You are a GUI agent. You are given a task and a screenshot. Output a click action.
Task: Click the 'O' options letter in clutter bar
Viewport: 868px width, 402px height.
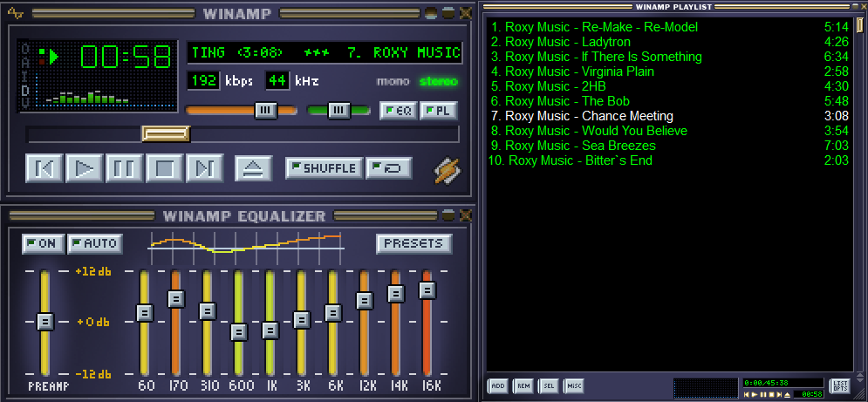(x=25, y=49)
